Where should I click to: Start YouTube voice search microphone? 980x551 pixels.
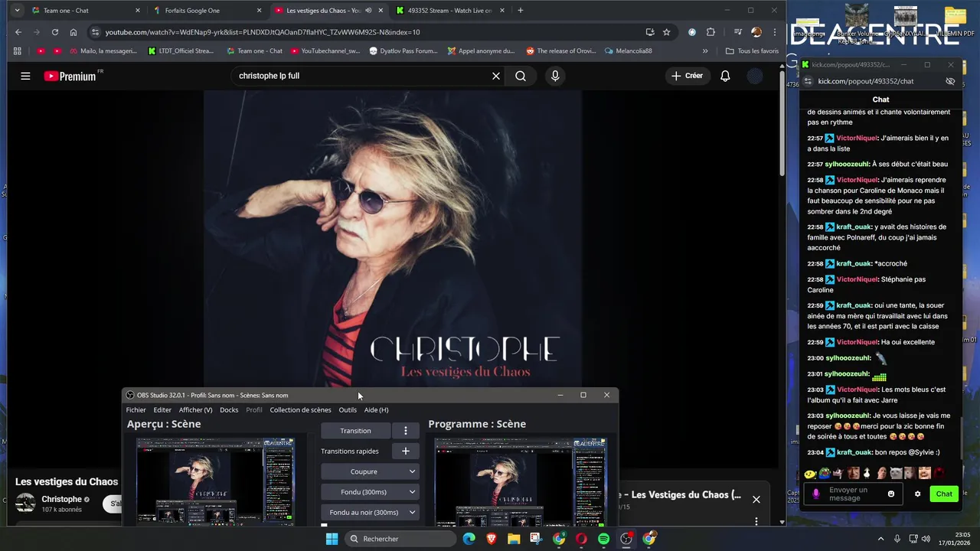click(555, 76)
